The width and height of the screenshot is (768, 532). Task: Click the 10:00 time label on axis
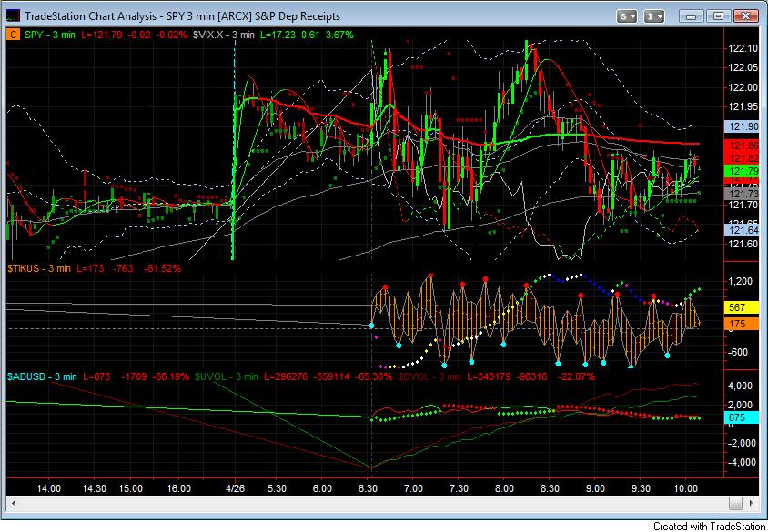[686, 489]
